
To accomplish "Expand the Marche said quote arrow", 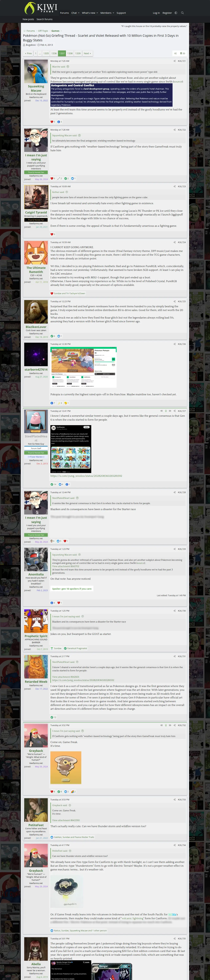I will [68, 67].
